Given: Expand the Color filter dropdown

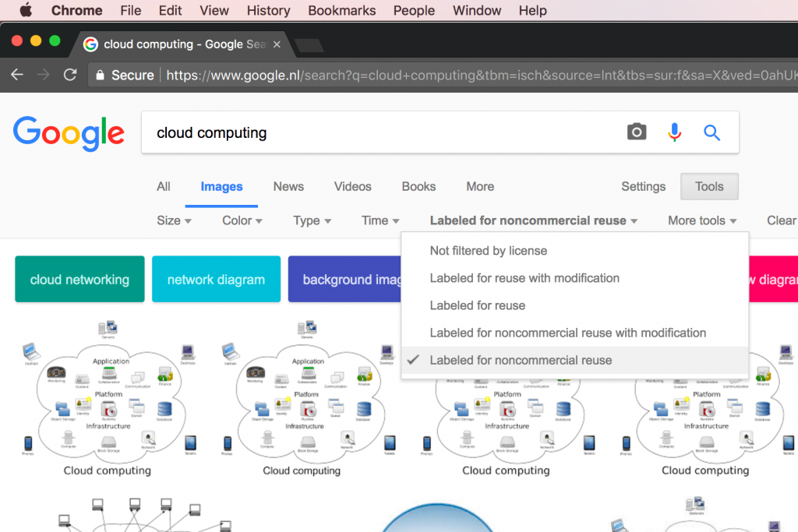Looking at the screenshot, I should (x=242, y=220).
